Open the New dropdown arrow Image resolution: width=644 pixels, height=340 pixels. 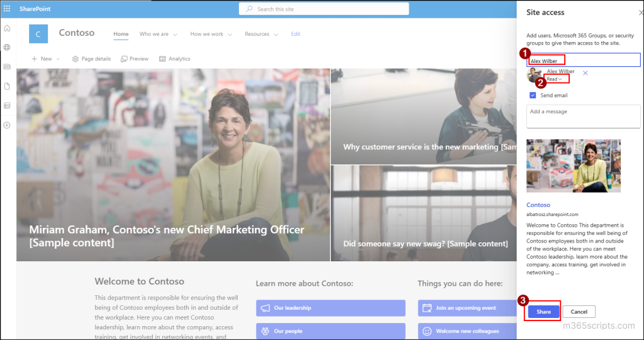pos(58,59)
